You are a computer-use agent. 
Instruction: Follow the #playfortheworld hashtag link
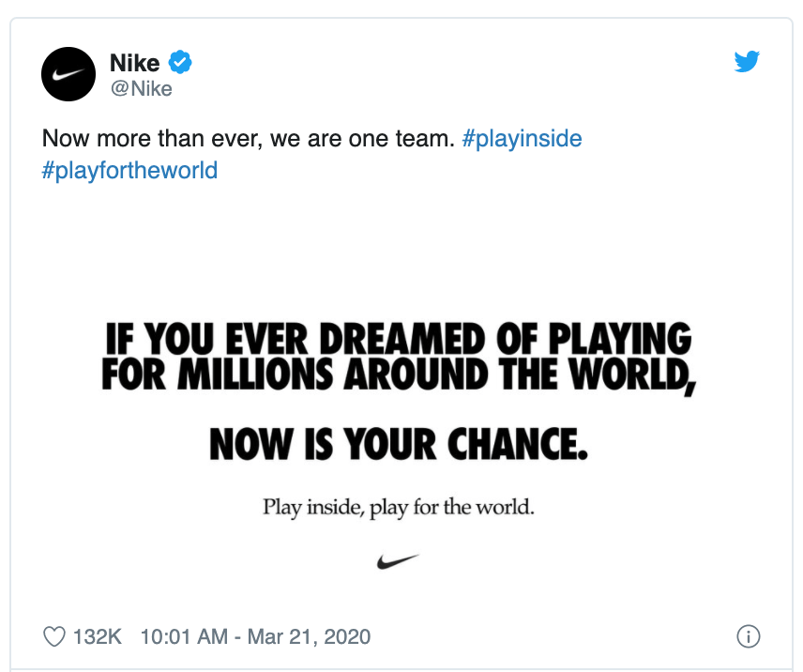(x=129, y=171)
